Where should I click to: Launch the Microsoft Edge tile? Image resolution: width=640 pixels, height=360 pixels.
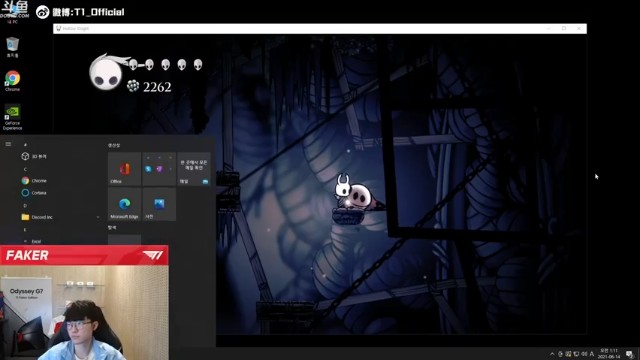click(124, 204)
